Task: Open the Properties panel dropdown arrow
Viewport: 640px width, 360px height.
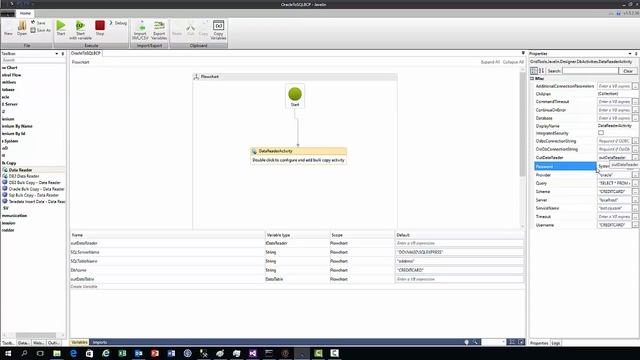Action: pos(630,53)
